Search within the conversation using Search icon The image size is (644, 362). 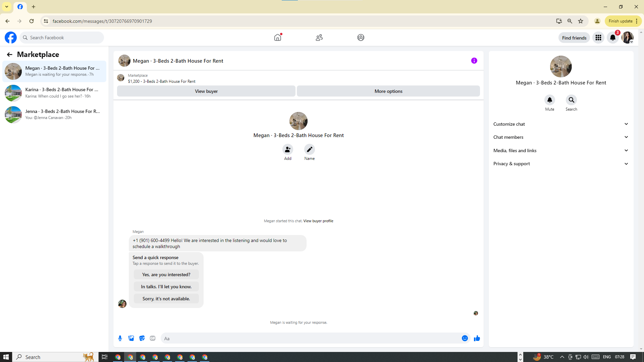click(571, 100)
